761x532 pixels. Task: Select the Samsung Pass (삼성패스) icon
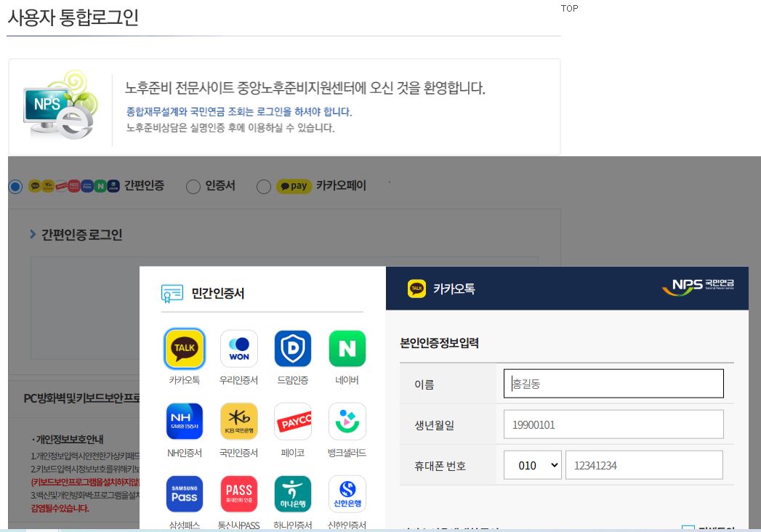click(185, 494)
